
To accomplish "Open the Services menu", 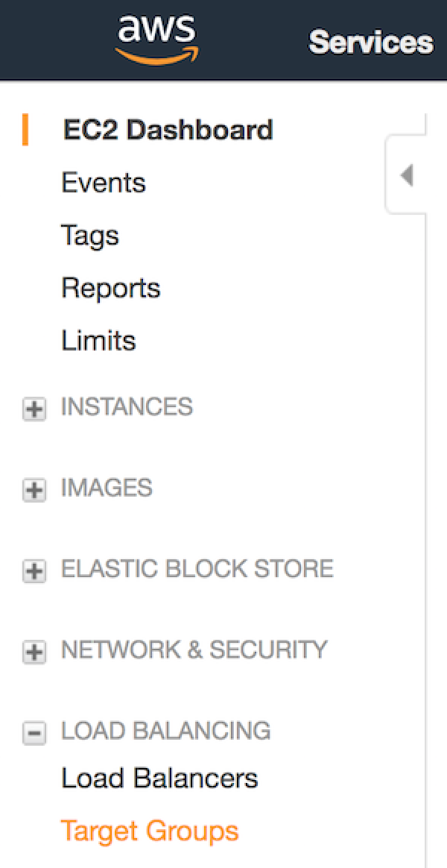I will 370,43.
